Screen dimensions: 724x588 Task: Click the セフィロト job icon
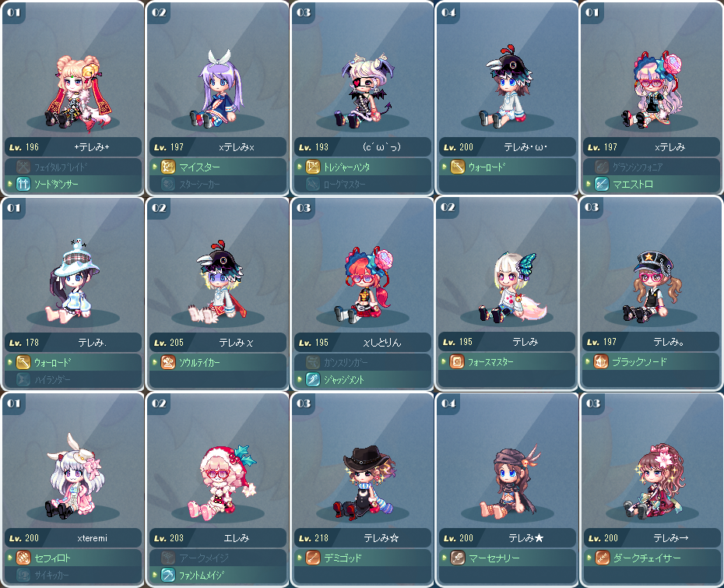point(23,558)
